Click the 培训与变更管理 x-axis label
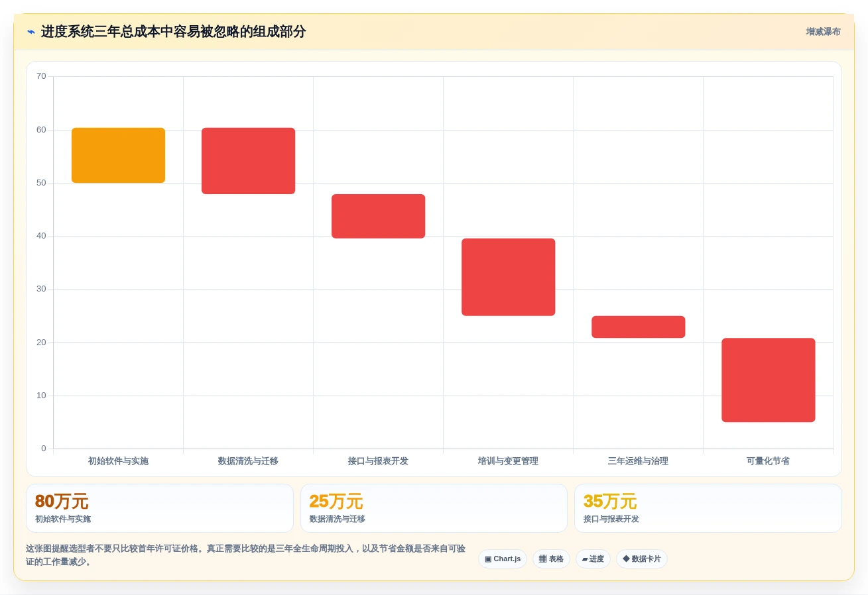Image resolution: width=868 pixels, height=595 pixels. pyautogui.click(x=508, y=461)
